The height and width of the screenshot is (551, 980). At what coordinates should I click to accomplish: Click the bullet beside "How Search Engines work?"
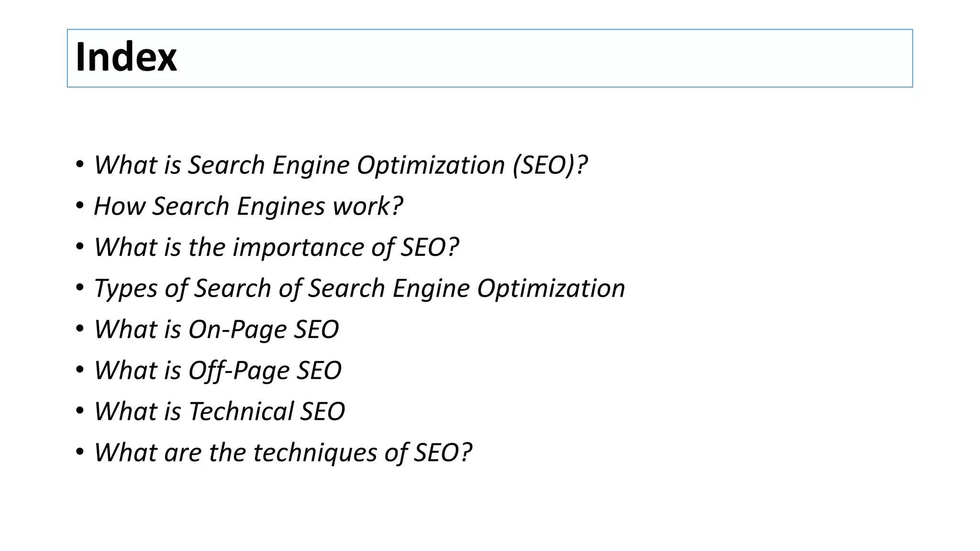[x=80, y=206]
